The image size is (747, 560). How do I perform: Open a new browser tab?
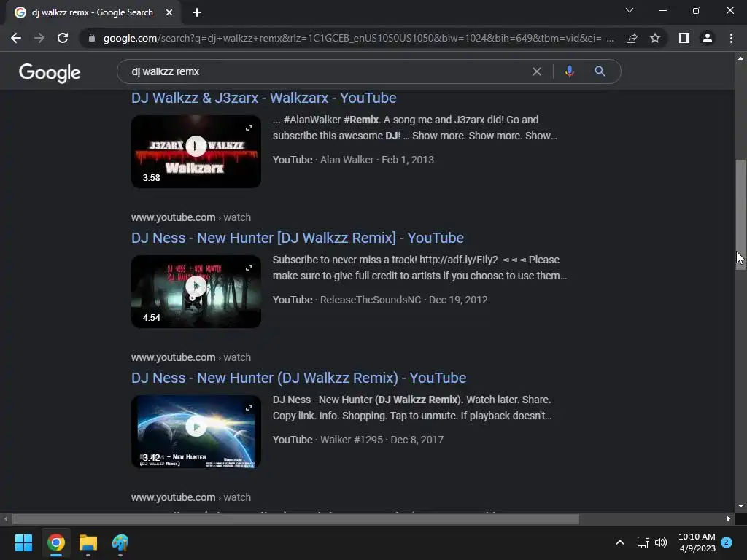(197, 12)
